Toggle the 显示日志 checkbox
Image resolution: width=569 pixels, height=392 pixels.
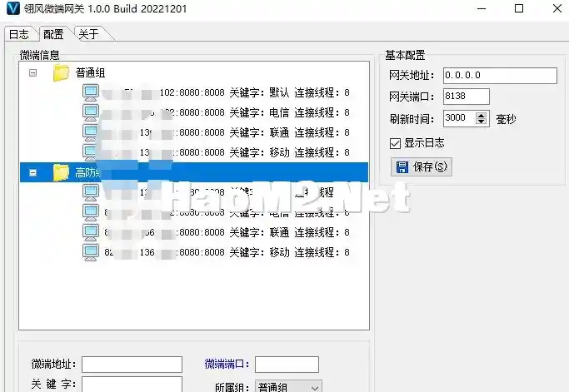395,143
